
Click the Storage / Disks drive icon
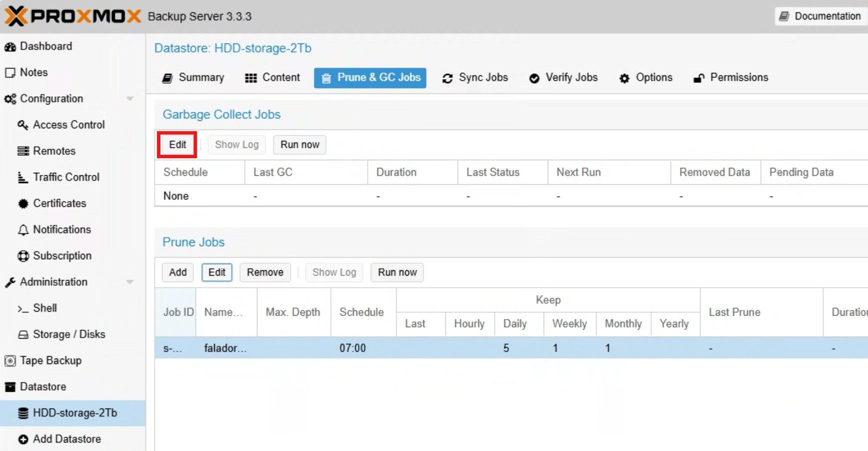pyautogui.click(x=23, y=335)
